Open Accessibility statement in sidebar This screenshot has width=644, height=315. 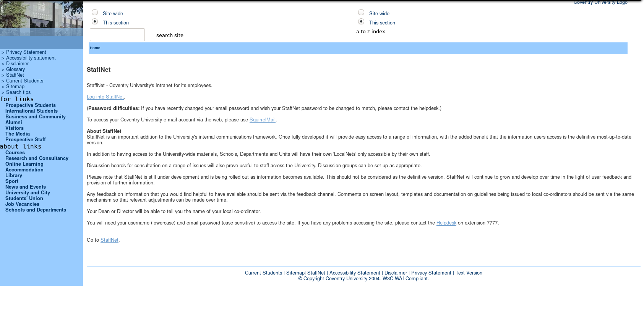31,58
